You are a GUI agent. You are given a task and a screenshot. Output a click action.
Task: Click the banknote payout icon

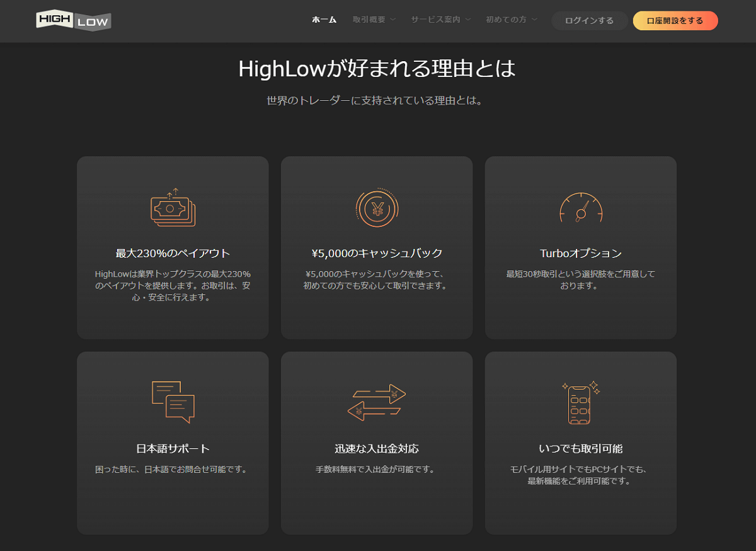173,207
